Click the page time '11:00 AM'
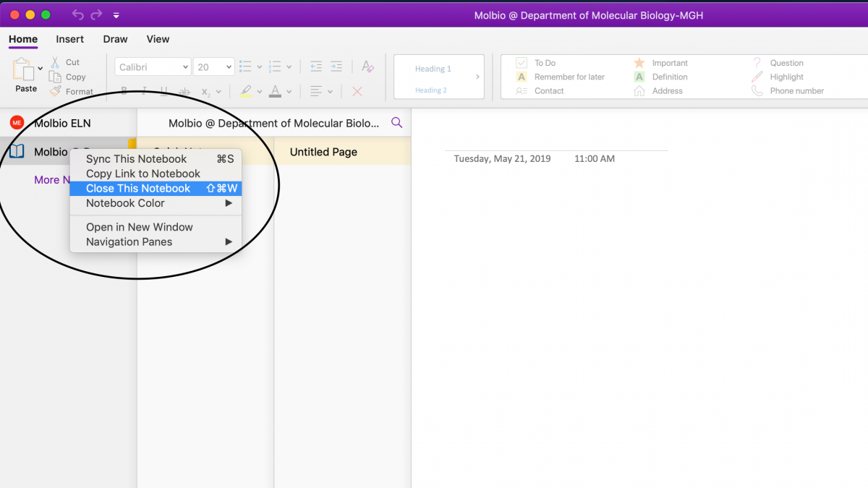This screenshot has width=868, height=488. 595,158
